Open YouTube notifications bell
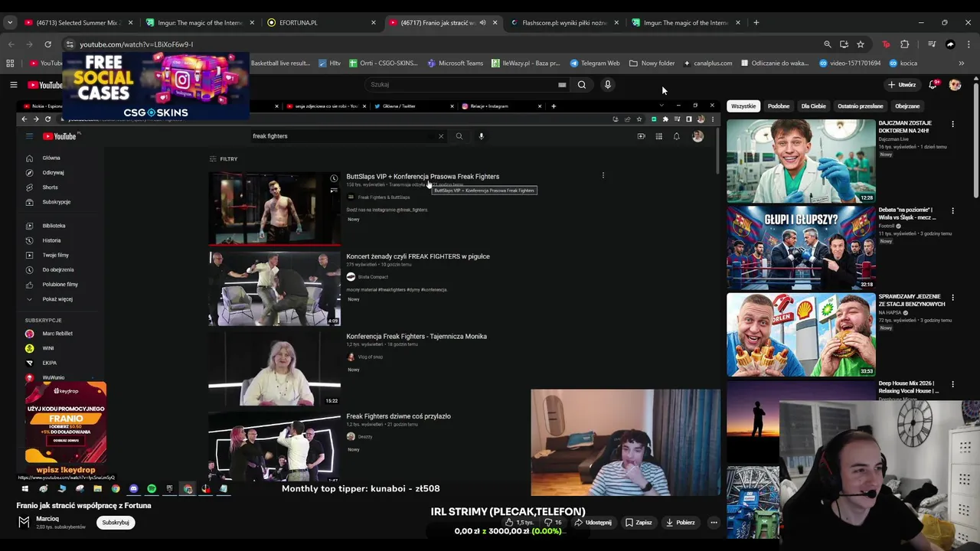980x551 pixels. [x=933, y=85]
